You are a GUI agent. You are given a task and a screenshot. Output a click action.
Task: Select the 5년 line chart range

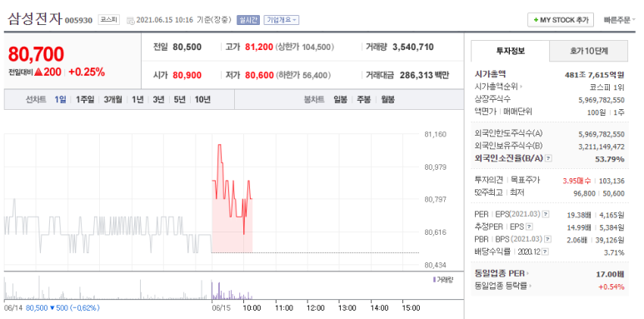click(179, 100)
